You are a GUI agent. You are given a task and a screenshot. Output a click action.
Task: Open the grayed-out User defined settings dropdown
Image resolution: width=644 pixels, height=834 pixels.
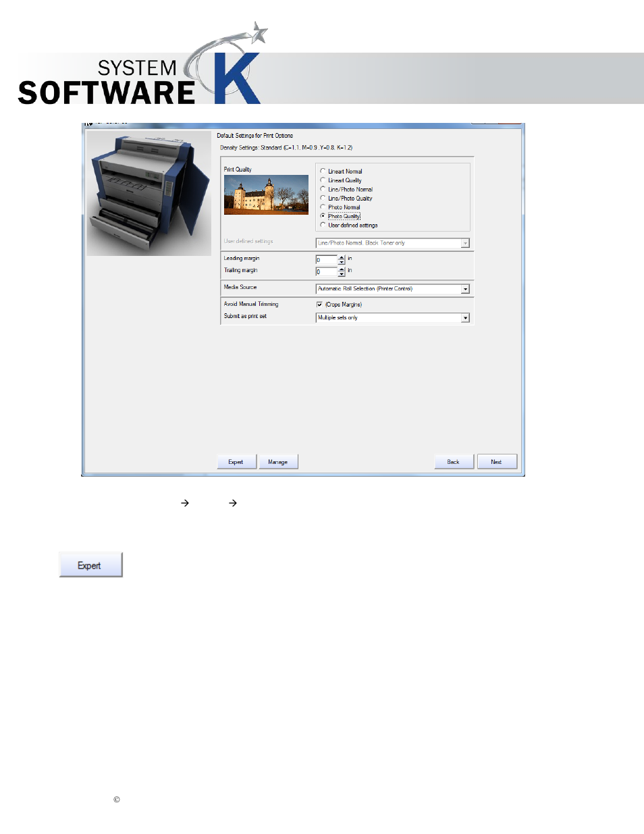[x=393, y=243]
